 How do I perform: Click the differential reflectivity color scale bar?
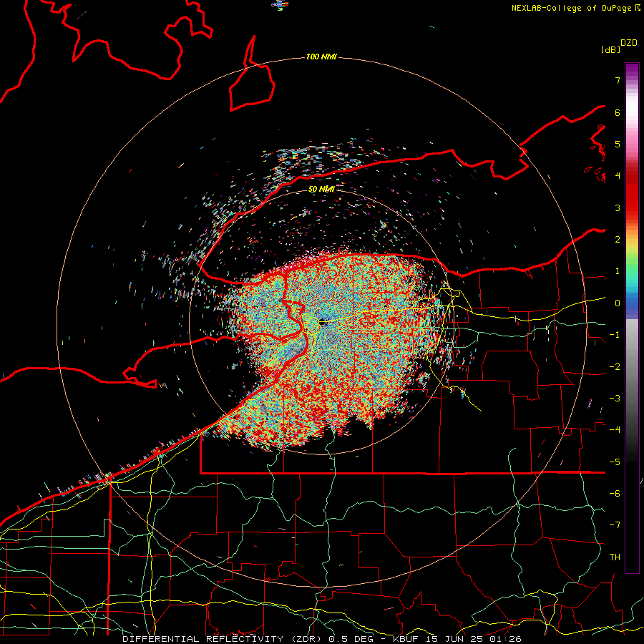click(x=632, y=318)
